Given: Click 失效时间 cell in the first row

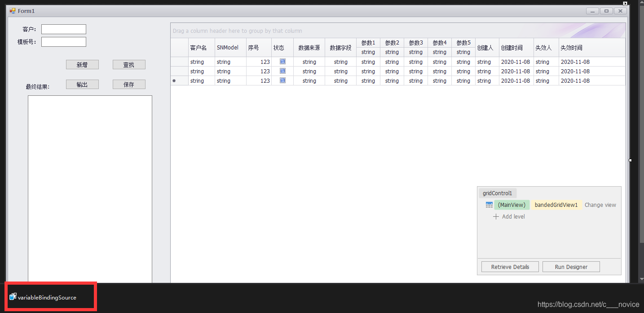Looking at the screenshot, I should pyautogui.click(x=592, y=62).
